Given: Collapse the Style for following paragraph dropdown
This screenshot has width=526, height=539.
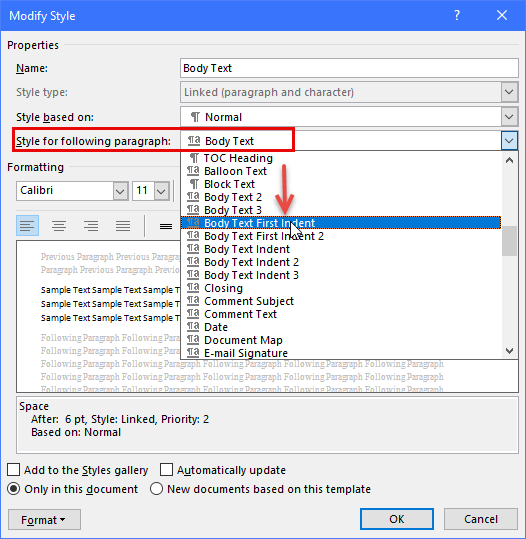Looking at the screenshot, I should click(x=509, y=141).
